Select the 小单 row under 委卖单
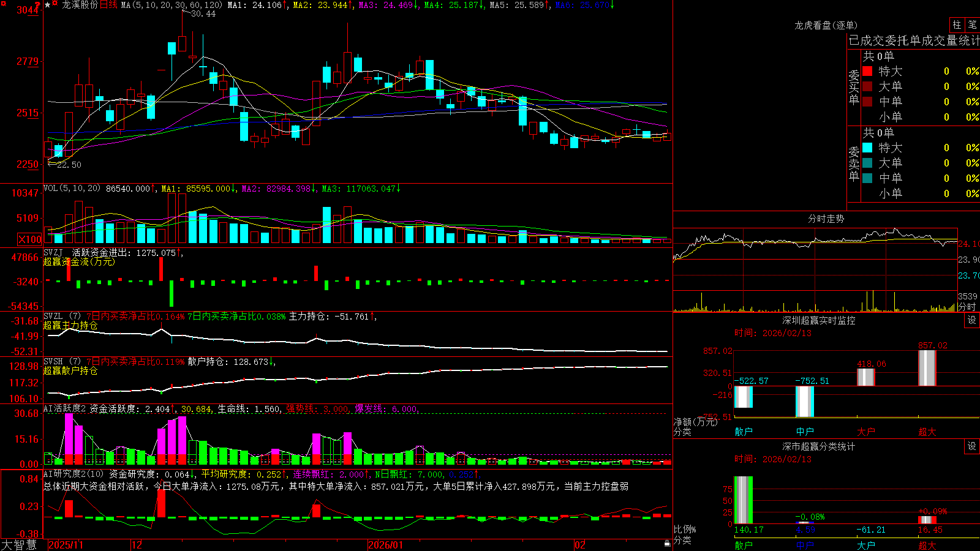The width and height of the screenshot is (980, 551). 921,193
